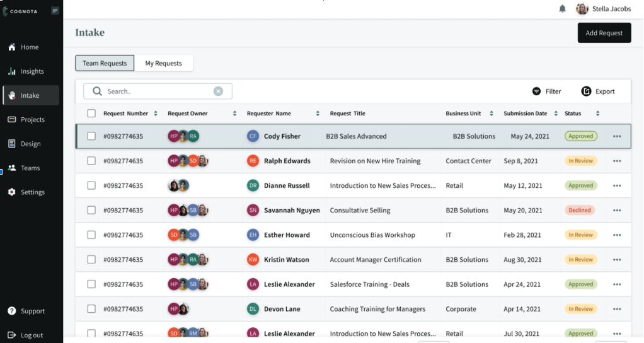Click into the Search input field
644x343 pixels.
[x=158, y=91]
